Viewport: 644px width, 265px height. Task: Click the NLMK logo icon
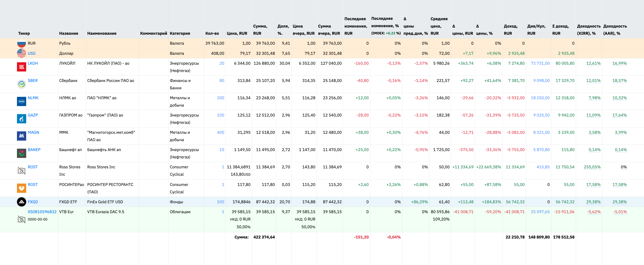point(22,101)
